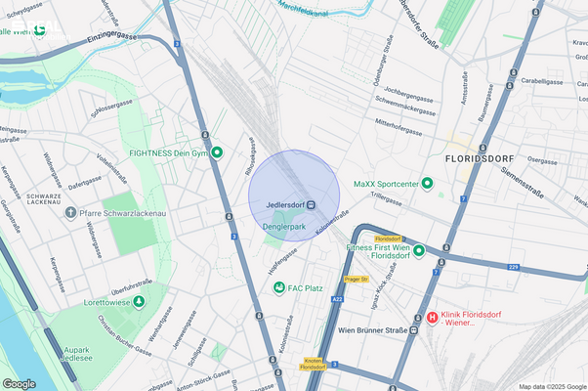The width and height of the screenshot is (588, 391).
Task: Select the MaXX Sportcenter pin
Action: (x=427, y=184)
